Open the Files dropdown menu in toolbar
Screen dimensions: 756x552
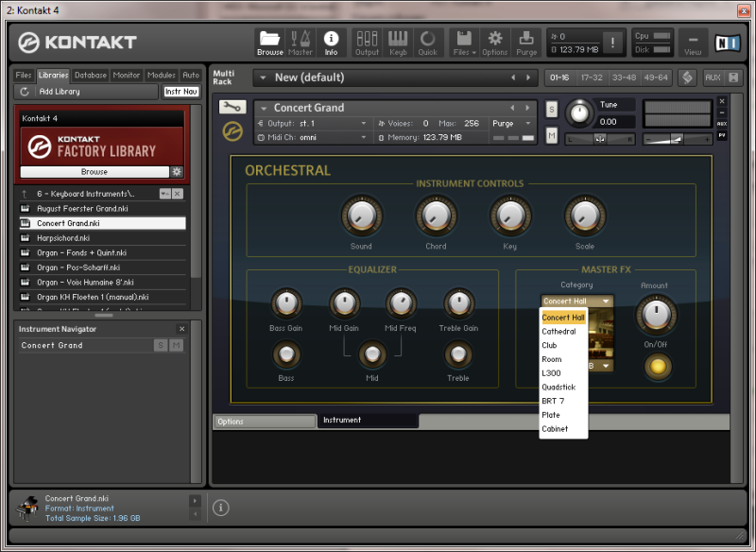464,42
